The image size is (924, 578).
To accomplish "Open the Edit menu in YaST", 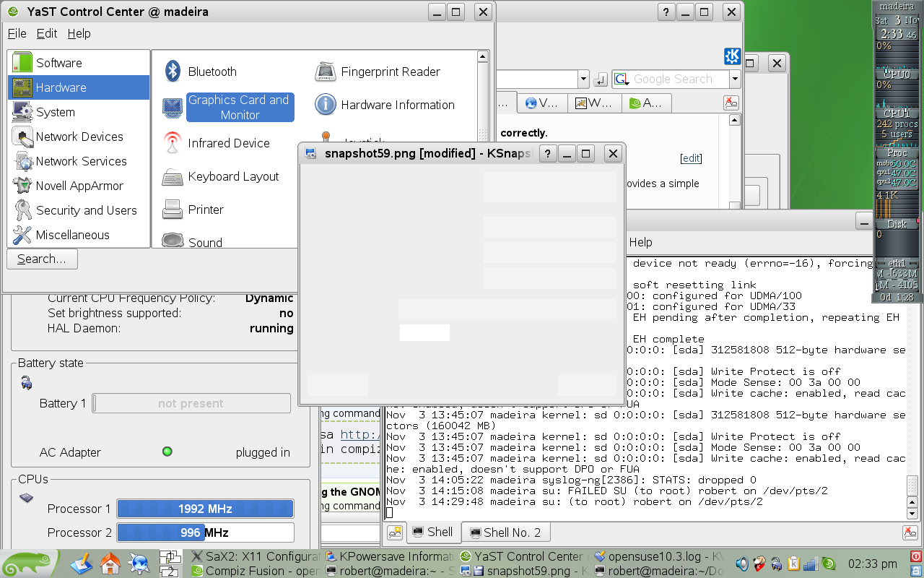I will 47,33.
